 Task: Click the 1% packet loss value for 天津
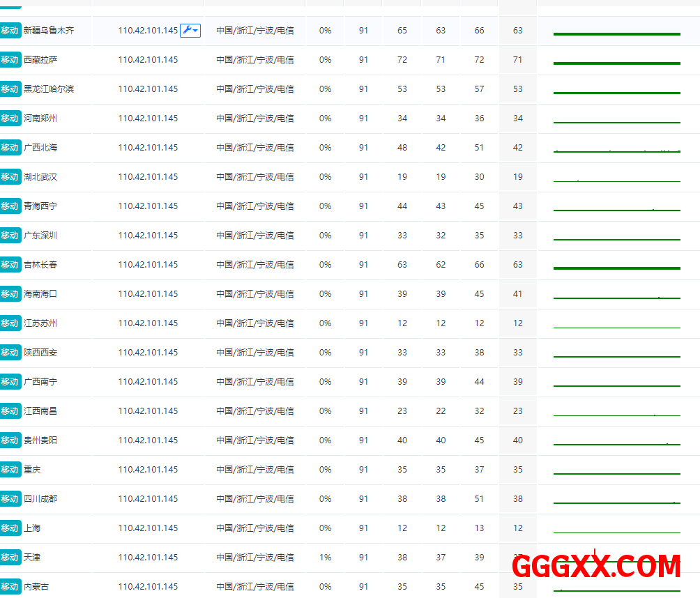coord(325,558)
